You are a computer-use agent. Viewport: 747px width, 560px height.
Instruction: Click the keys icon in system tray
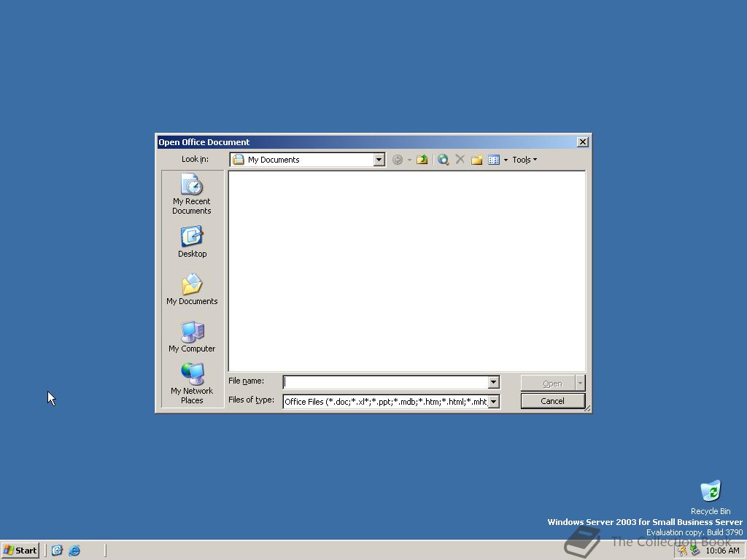(683, 551)
